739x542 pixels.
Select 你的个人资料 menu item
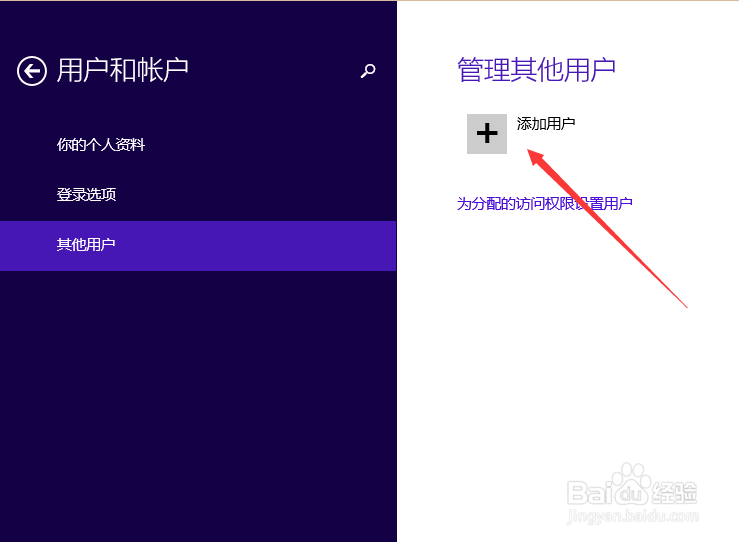101,144
